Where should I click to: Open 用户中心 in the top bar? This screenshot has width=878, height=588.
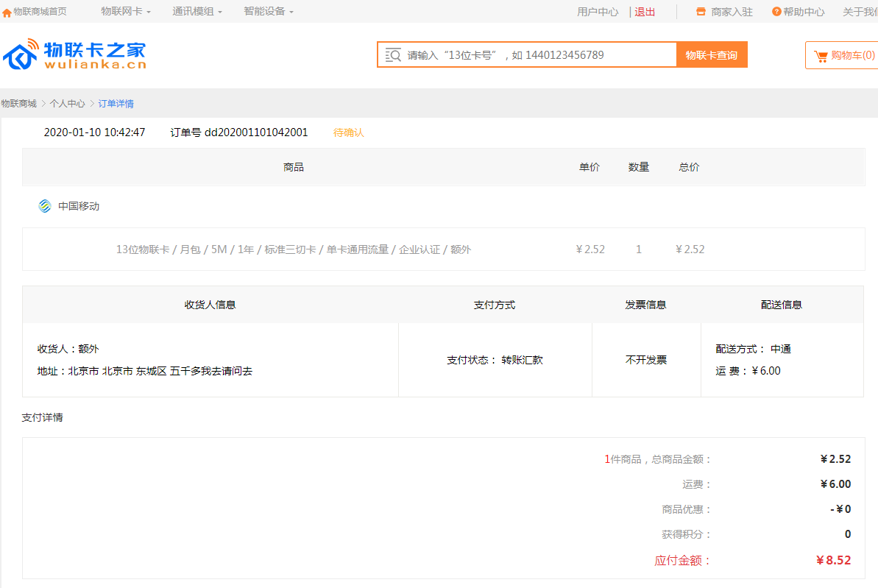(x=598, y=12)
